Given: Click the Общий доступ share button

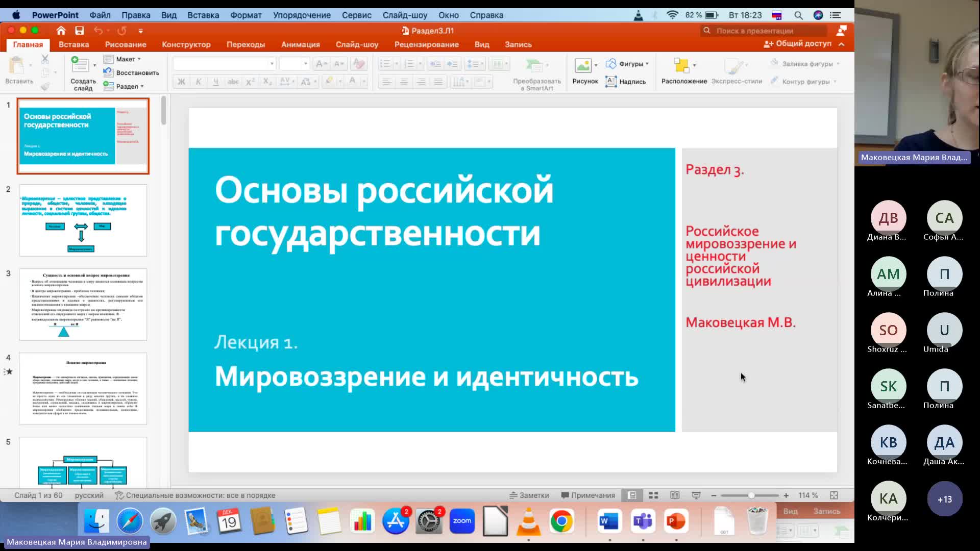Looking at the screenshot, I should tap(797, 44).
